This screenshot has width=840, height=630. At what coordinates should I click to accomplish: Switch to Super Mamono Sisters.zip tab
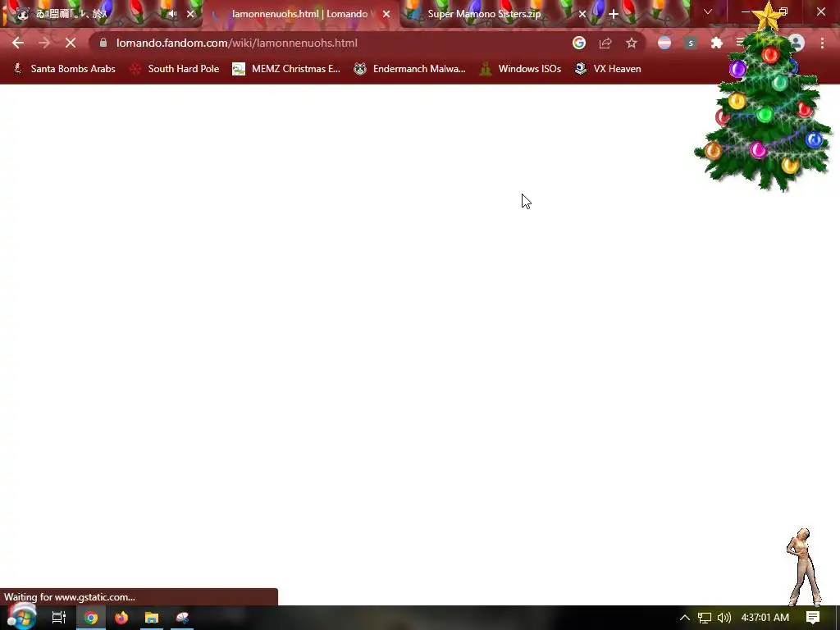click(484, 14)
